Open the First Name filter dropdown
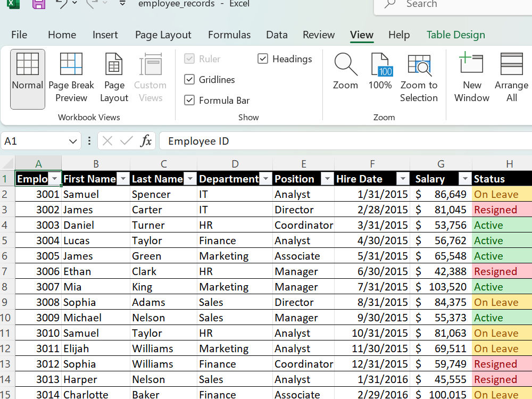Image resolution: width=532 pixels, height=399 pixels. [123, 178]
